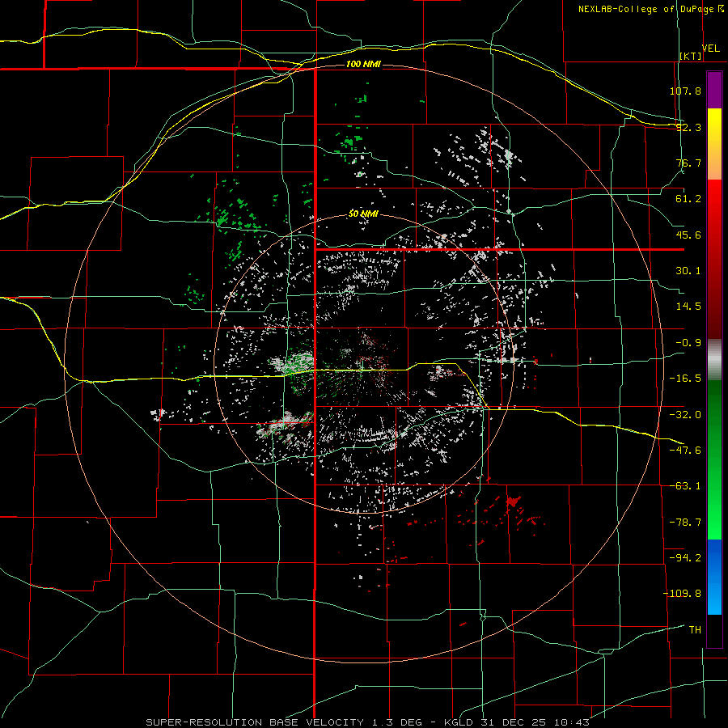Select the -0.9 scale label
728x728 pixels.
tap(688, 343)
